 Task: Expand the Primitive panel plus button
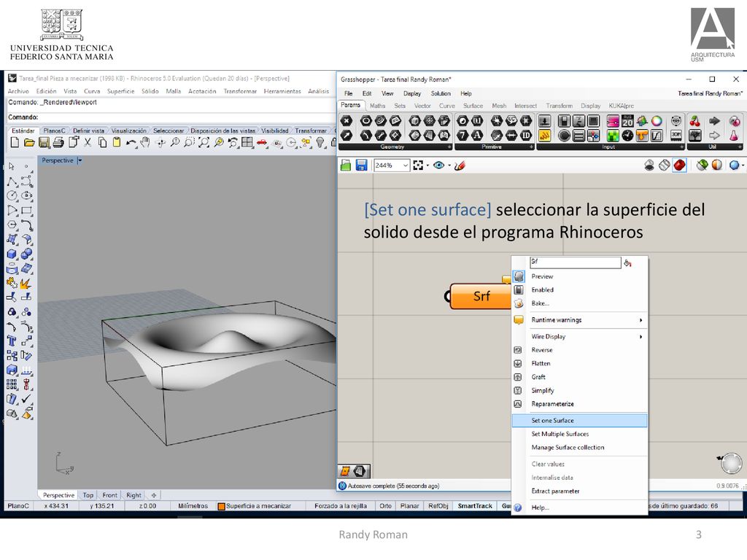click(x=531, y=147)
